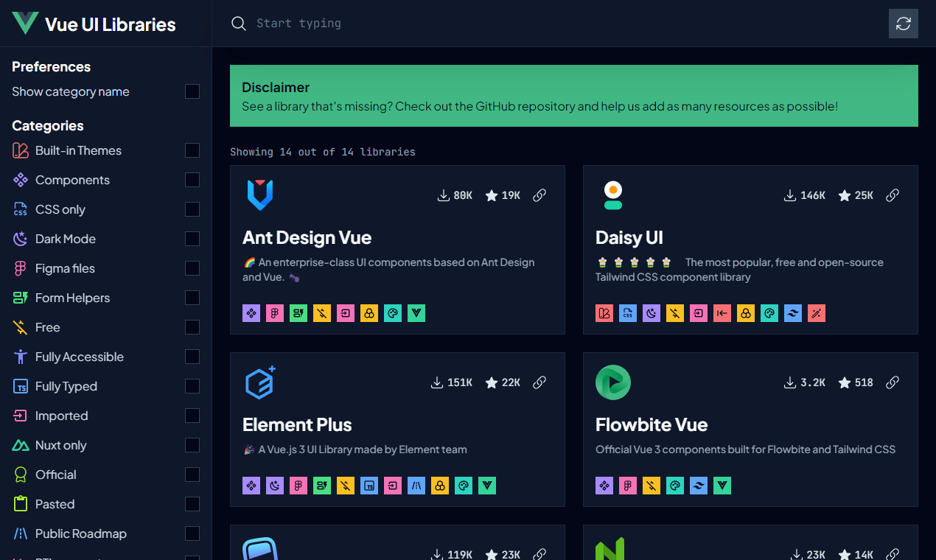936x560 pixels.
Task: Click the blue roadmap tag on Element Plus
Action: 416,486
